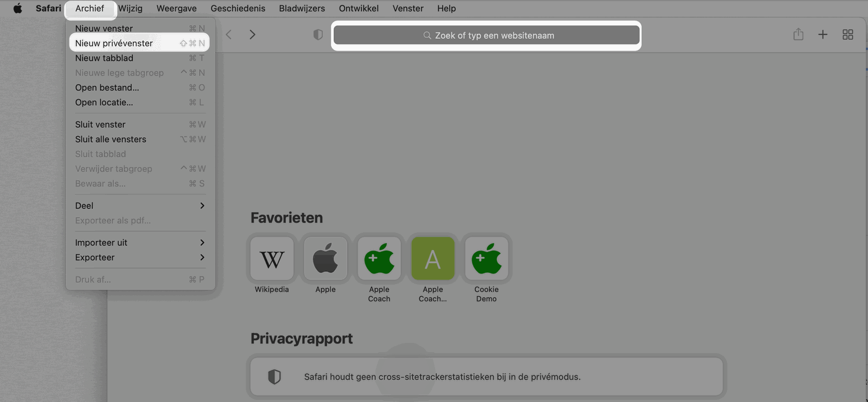Expand the Deel submenu

(140, 206)
